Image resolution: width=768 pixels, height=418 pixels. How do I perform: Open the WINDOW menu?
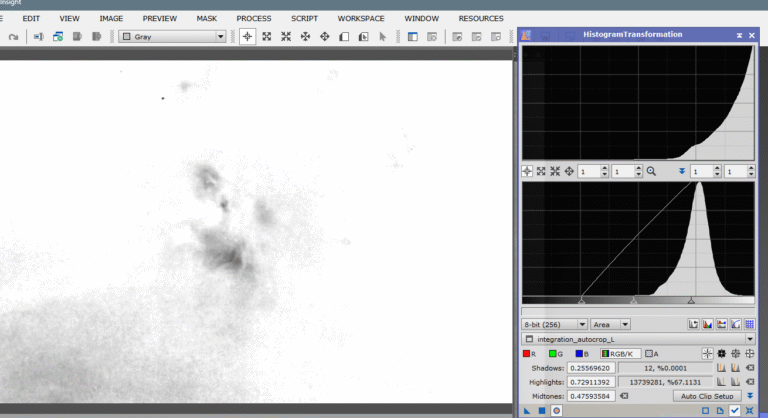tap(422, 18)
